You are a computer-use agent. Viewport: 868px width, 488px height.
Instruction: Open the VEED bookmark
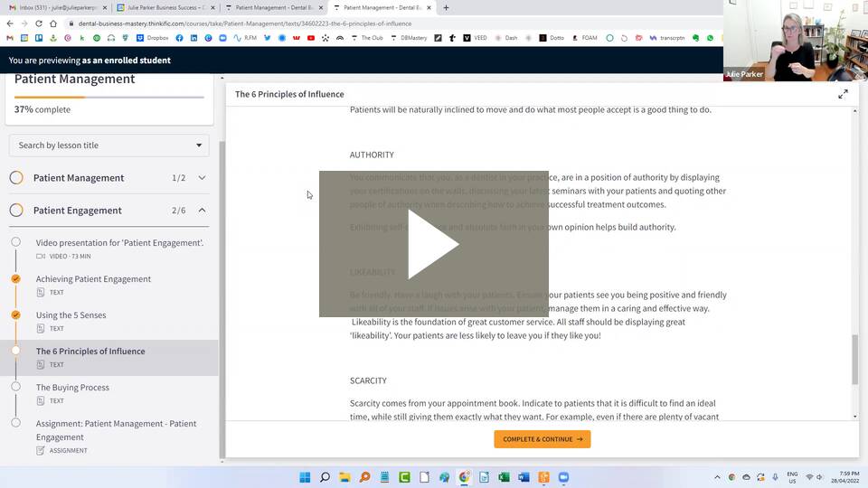pos(475,38)
